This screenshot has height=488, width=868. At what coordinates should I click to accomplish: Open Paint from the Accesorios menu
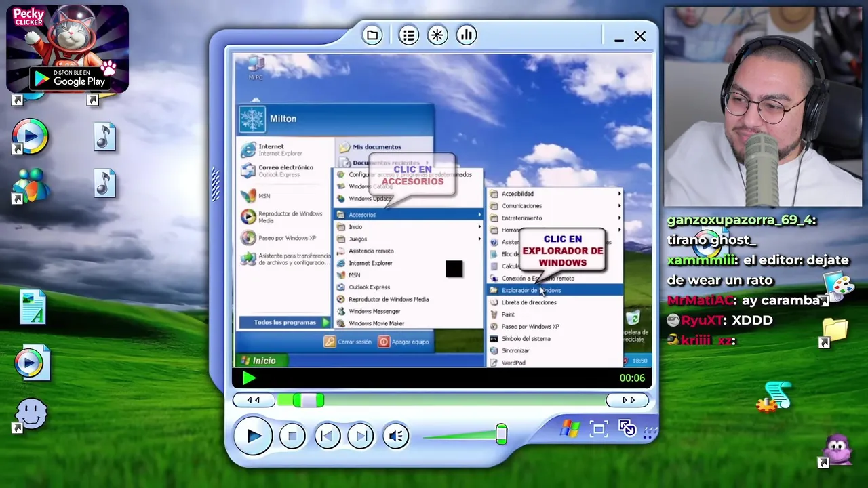pos(555,314)
